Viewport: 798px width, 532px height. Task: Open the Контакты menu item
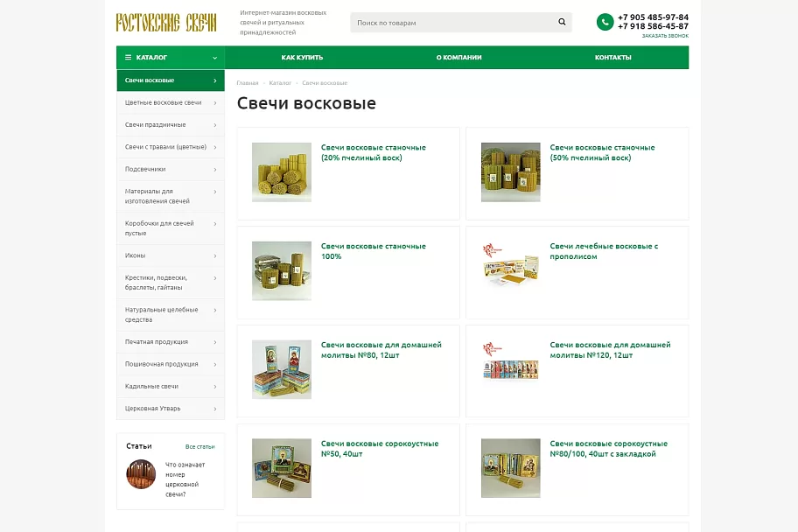(x=613, y=58)
